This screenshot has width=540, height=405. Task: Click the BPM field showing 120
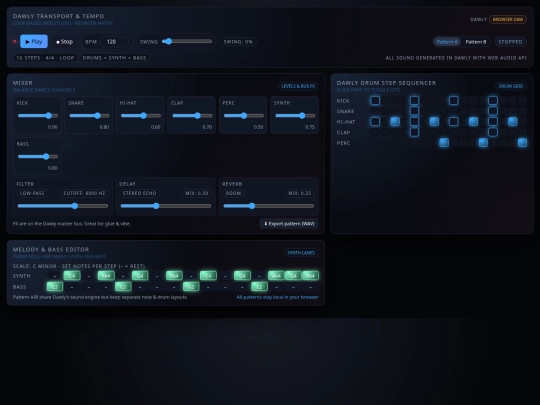(114, 42)
